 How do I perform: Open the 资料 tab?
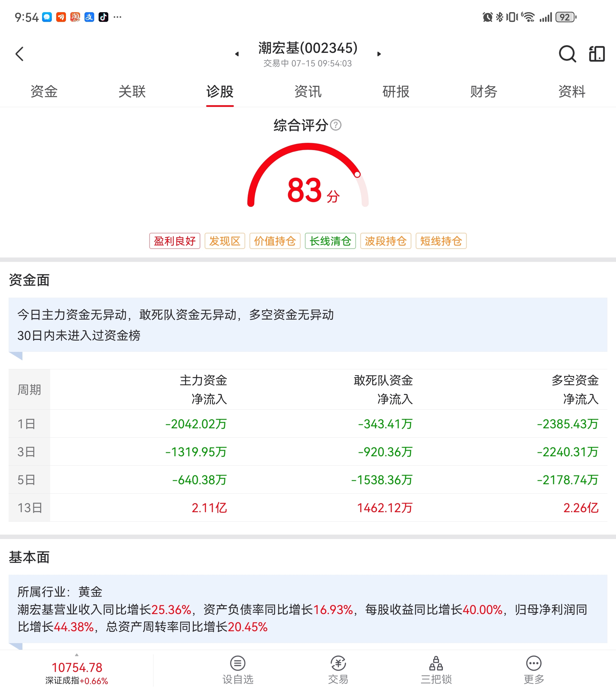pos(572,92)
